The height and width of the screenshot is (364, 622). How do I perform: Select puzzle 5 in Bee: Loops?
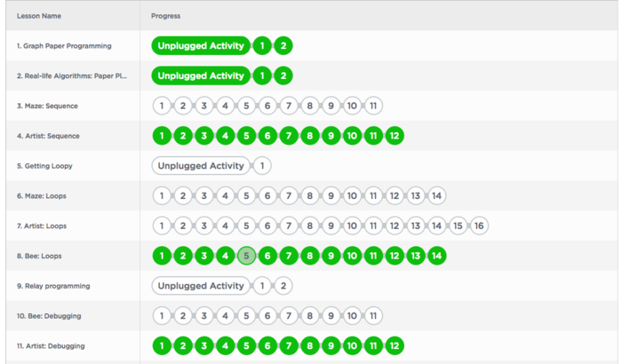click(x=247, y=257)
